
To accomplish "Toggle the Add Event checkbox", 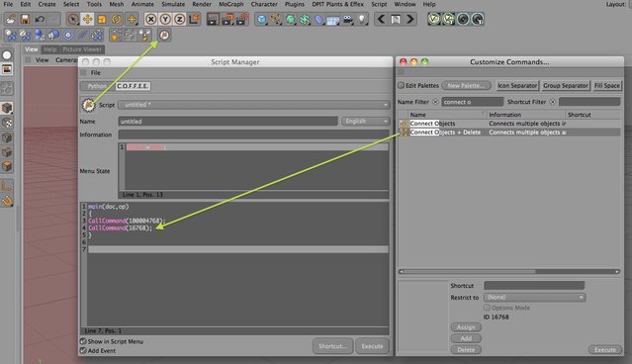I will (83, 351).
